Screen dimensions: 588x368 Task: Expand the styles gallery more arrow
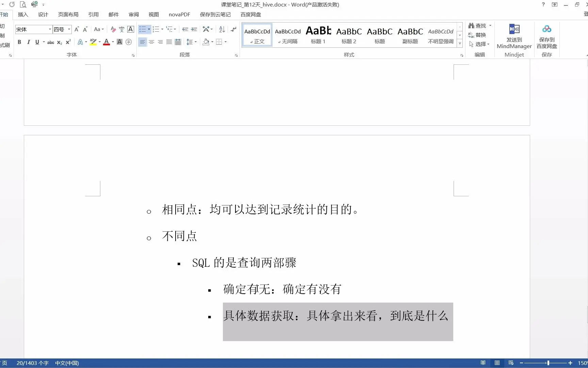click(x=460, y=43)
